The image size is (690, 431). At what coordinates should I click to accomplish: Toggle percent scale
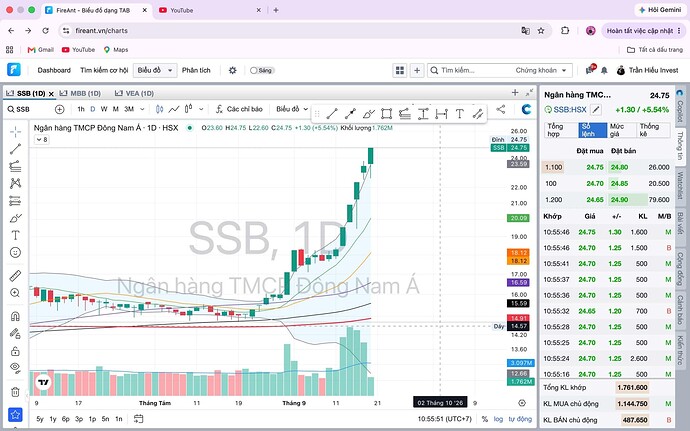pos(484,419)
